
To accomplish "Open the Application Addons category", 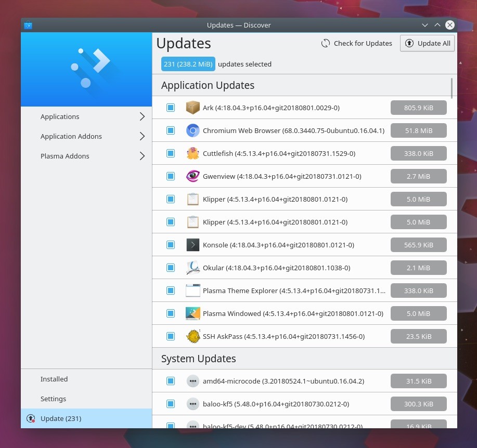I will (x=86, y=136).
